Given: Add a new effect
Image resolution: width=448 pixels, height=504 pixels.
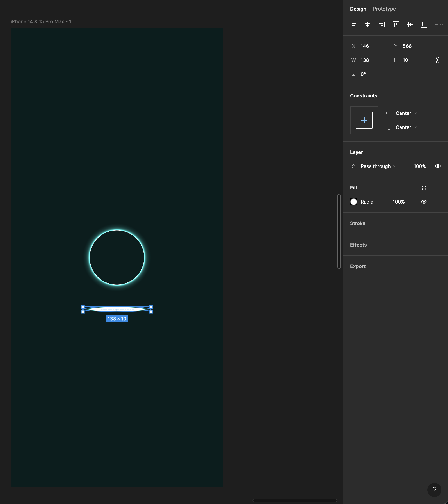Looking at the screenshot, I should 438,245.
